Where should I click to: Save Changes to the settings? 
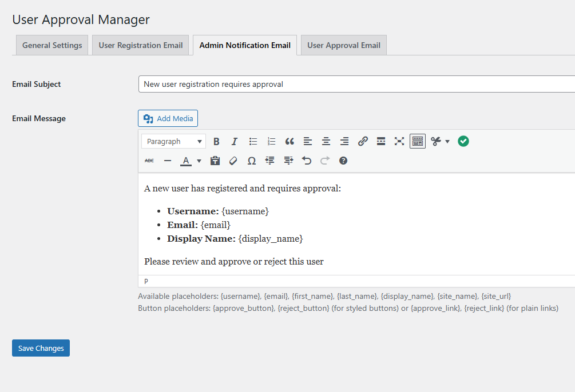coord(41,348)
